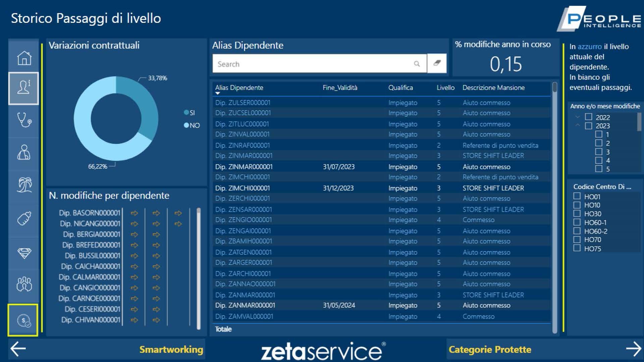This screenshot has height=362, width=644.
Task: Click second arrow of Dip. BERGIA000001 row
Action: (x=156, y=235)
